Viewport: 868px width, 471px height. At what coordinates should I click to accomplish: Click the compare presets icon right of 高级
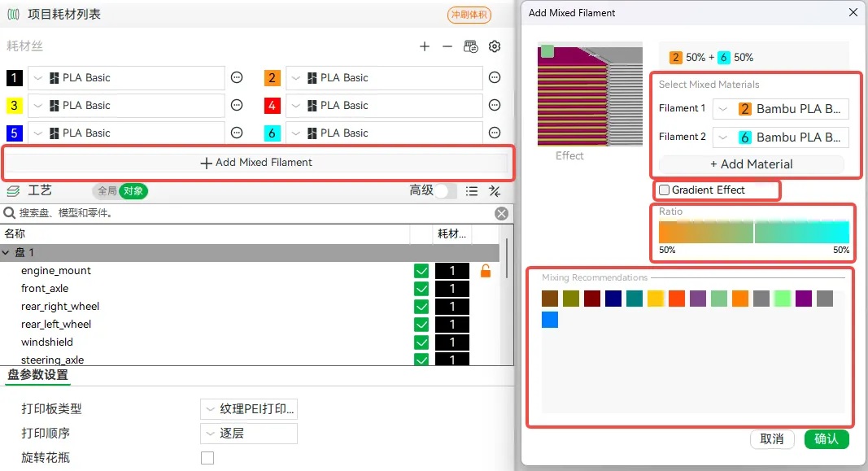(494, 191)
